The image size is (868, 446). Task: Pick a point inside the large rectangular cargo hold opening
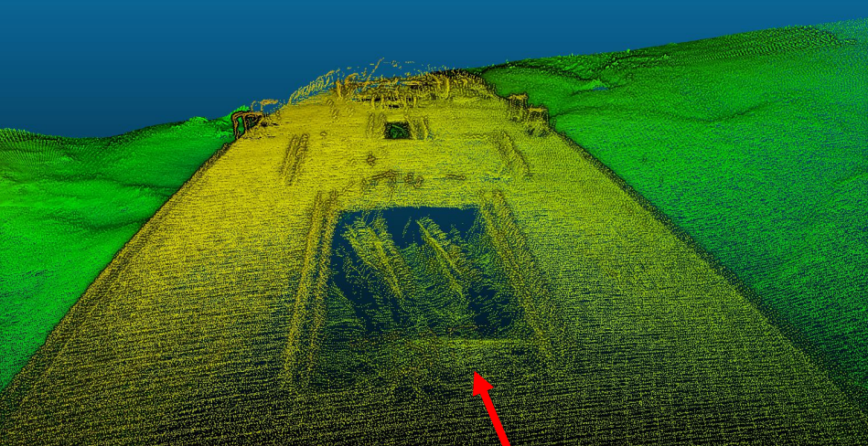coord(423,271)
